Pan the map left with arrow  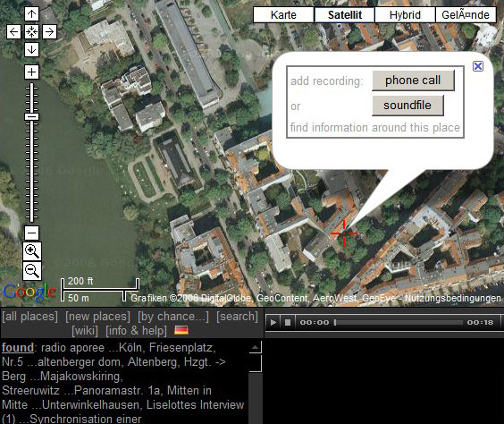(x=13, y=32)
